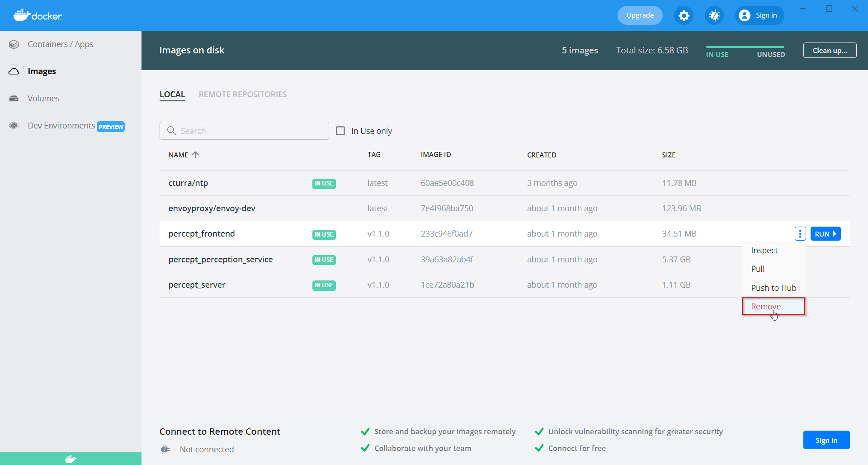The image size is (868, 465).
Task: Click the 5 images count
Action: (x=580, y=50)
